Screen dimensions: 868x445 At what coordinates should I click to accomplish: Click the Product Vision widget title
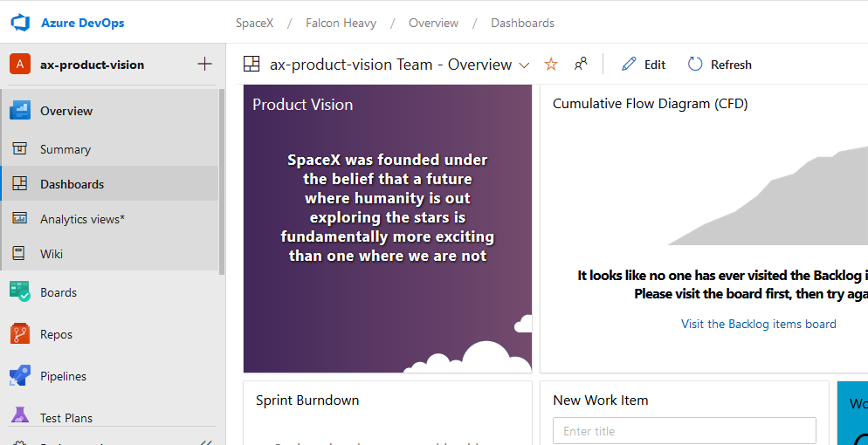pos(302,105)
